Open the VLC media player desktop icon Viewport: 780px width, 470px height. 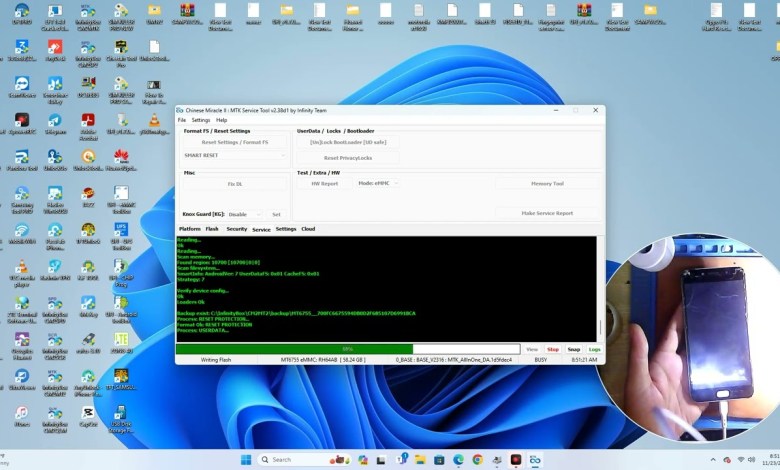(x=21, y=268)
